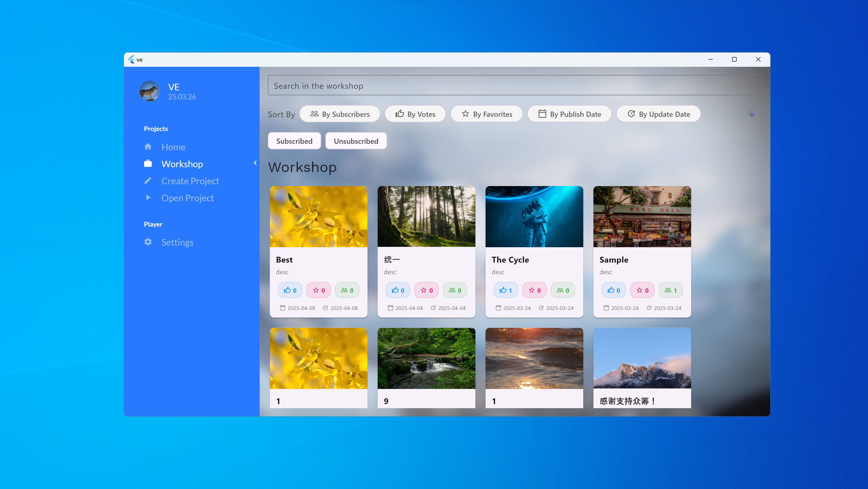Sort workshop items by Update Date
868x489 pixels.
[x=658, y=114]
